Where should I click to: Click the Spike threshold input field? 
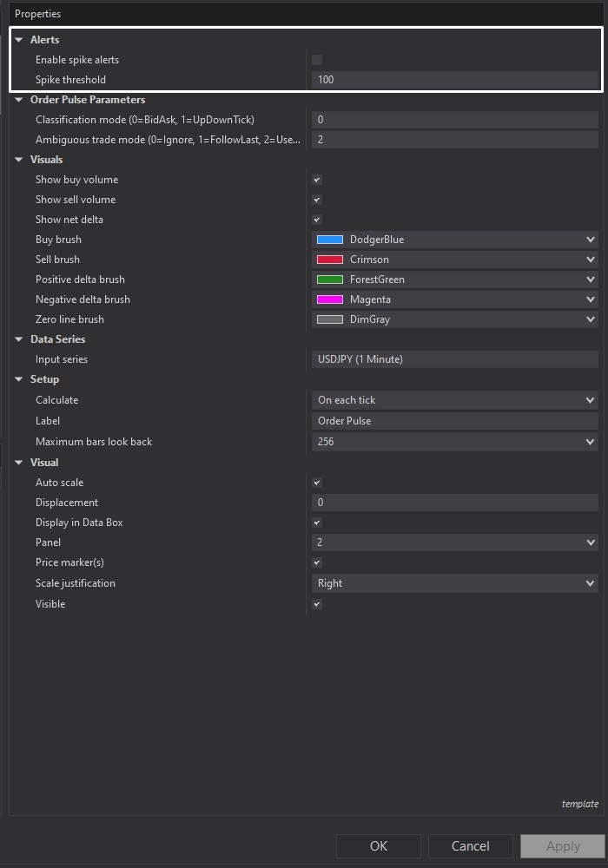[454, 80]
